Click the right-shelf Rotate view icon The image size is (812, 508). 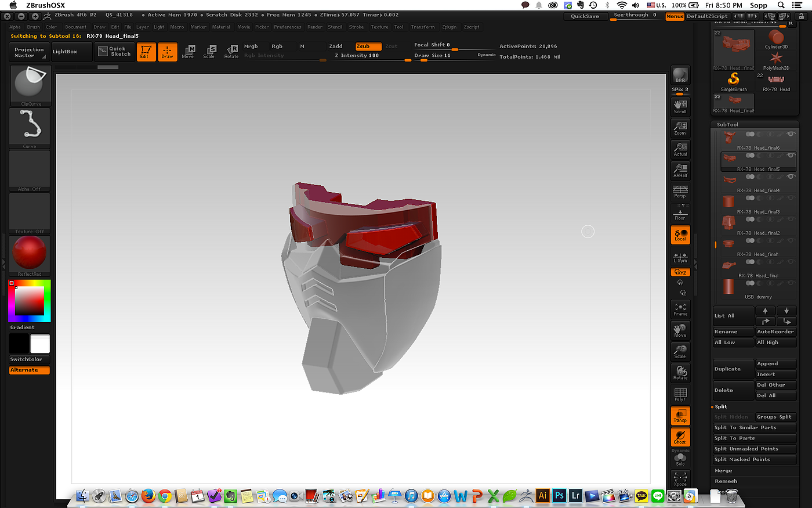[x=680, y=372]
